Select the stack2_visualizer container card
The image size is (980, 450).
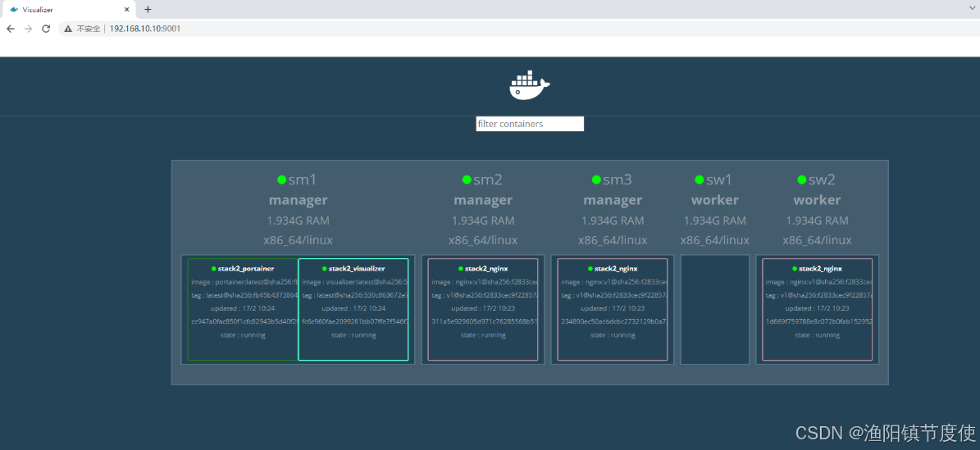pyautogui.click(x=353, y=309)
